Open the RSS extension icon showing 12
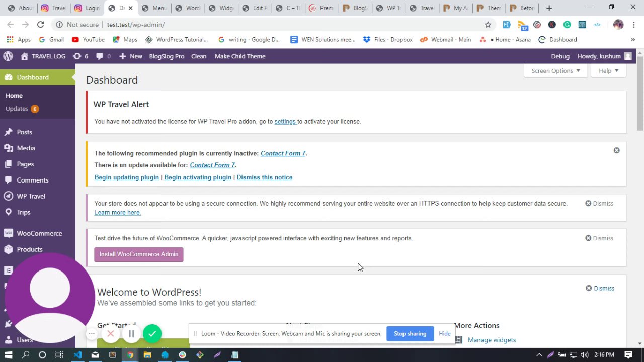The height and width of the screenshot is (362, 644). tap(522, 25)
